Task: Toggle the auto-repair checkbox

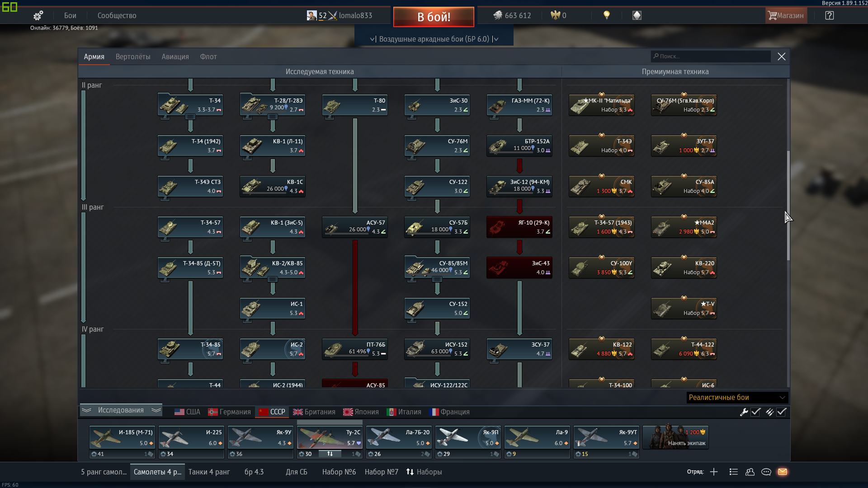Action: (756, 412)
